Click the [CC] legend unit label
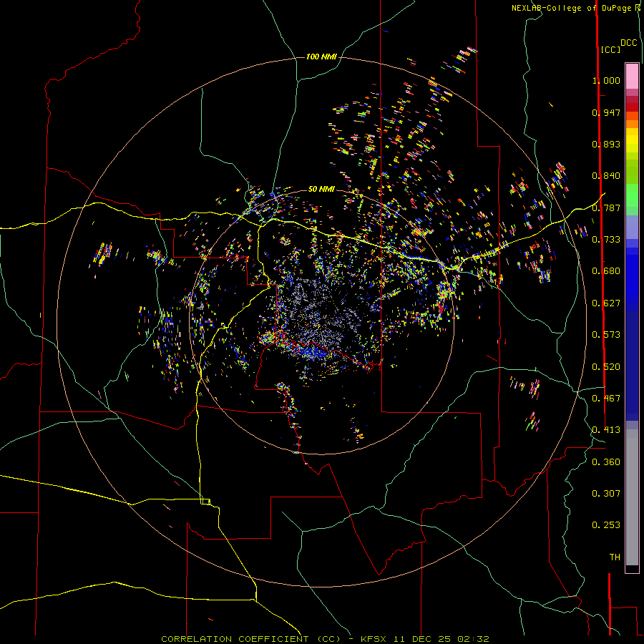This screenshot has width=644, height=644. 611,49
